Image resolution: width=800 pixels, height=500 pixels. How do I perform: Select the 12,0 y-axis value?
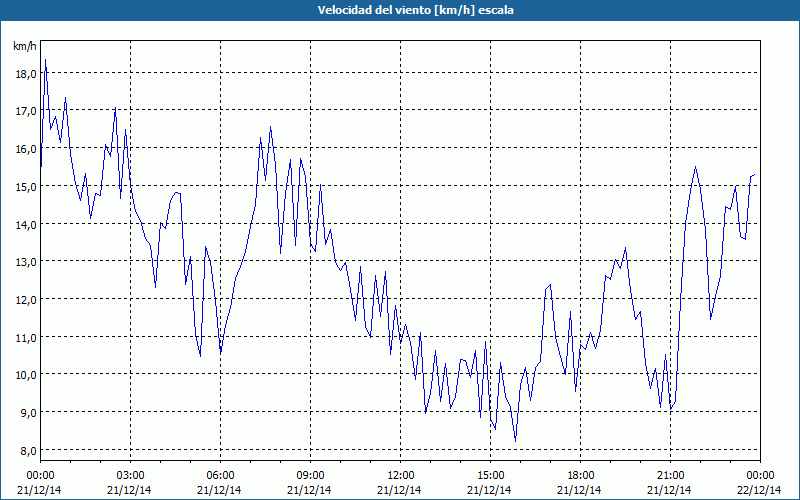tap(26, 300)
